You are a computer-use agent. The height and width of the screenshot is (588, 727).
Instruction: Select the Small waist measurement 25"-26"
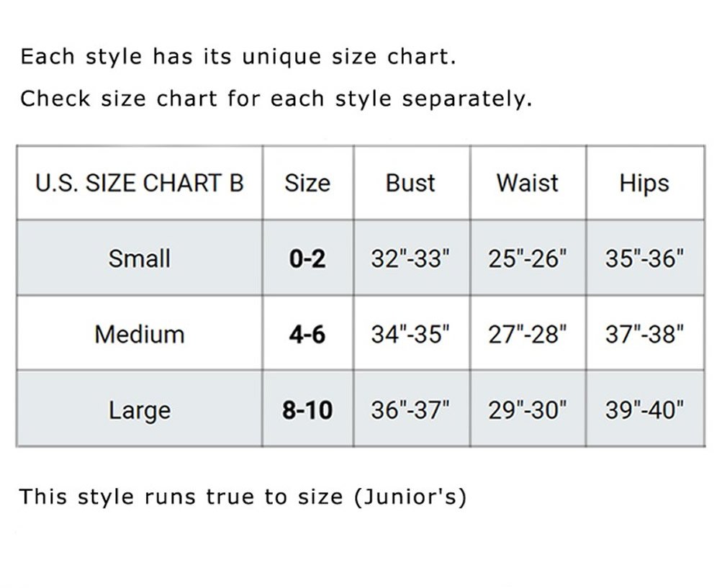528,258
